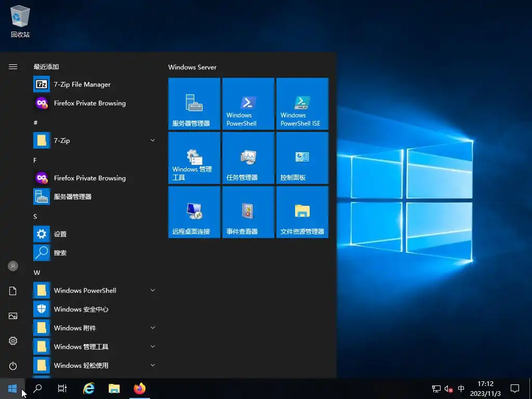Click the S letter header in app list
The width and height of the screenshot is (532, 399).
coord(35,217)
